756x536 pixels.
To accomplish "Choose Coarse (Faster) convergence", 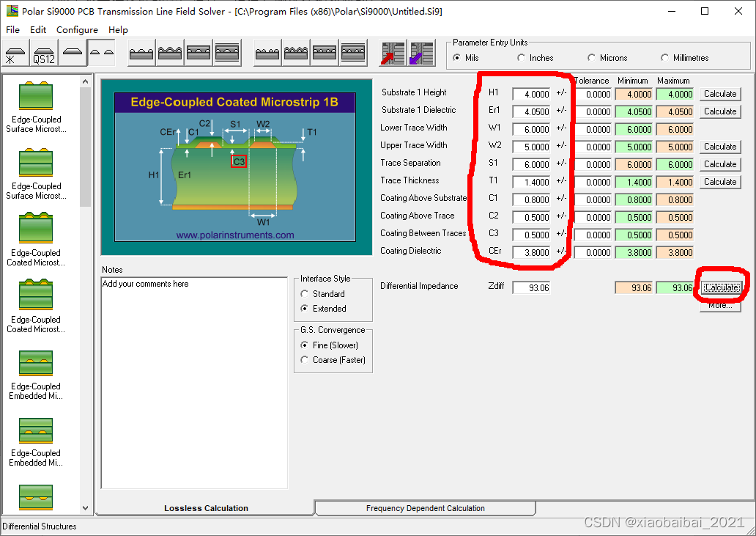I will (x=333, y=360).
